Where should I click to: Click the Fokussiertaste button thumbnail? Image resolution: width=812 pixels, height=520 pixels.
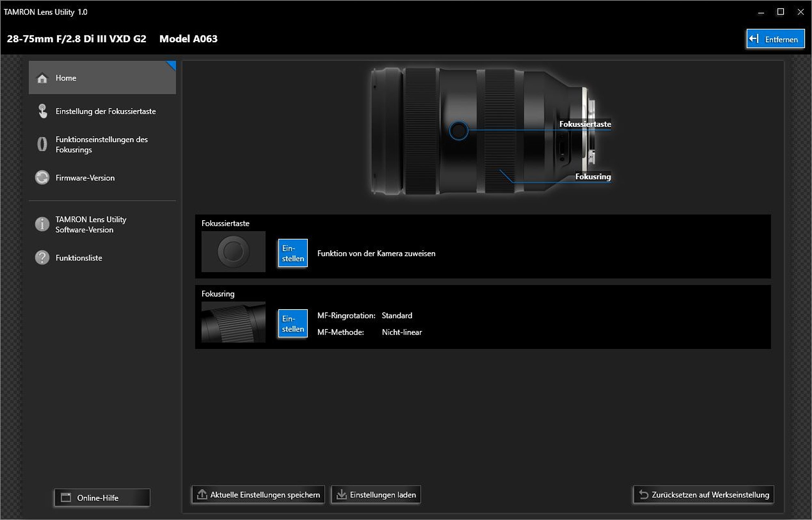point(233,251)
